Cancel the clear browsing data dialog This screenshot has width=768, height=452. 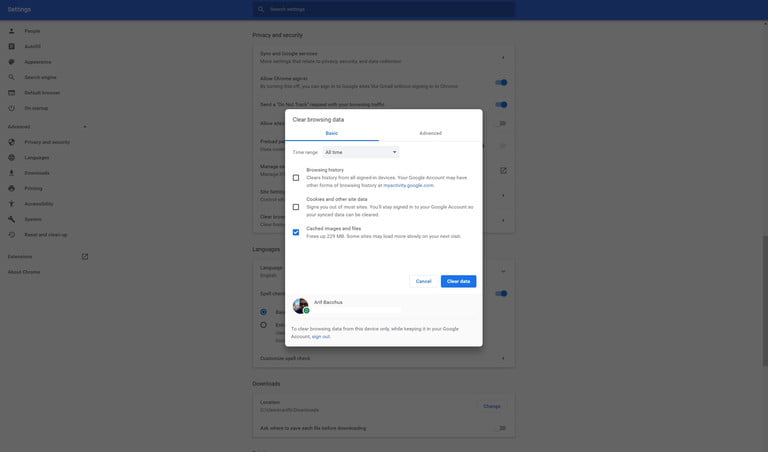423,281
